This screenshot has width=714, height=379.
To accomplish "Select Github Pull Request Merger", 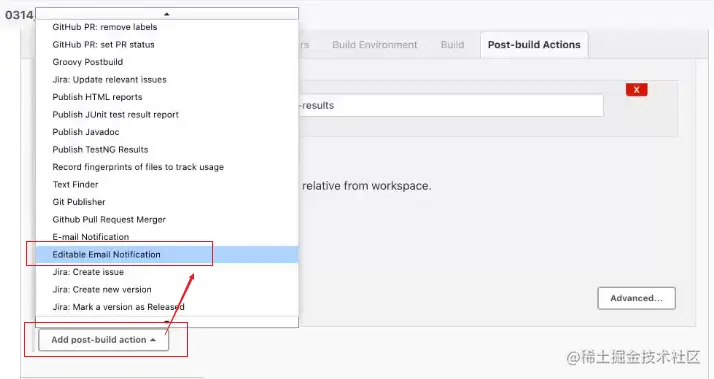I will tap(167, 220).
